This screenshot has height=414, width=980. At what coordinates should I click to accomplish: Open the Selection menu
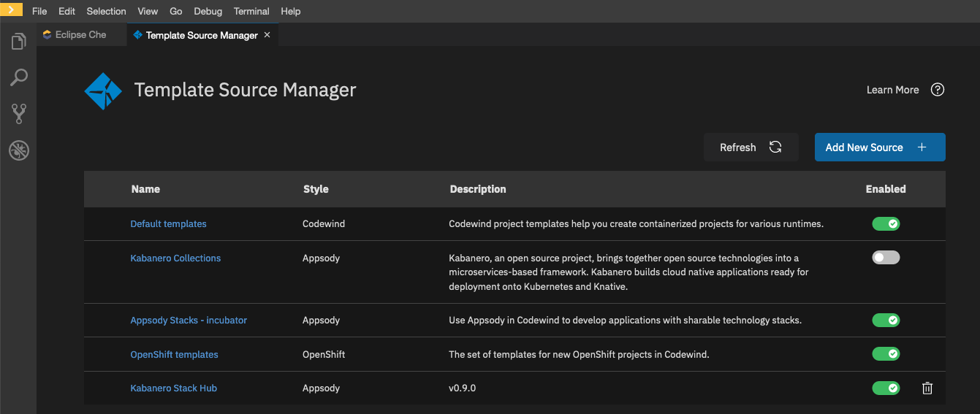106,11
